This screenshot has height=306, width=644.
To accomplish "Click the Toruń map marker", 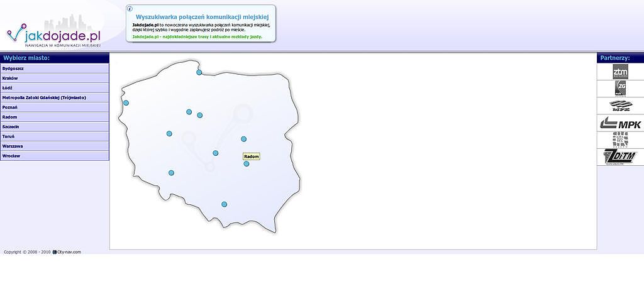I will pos(199,115).
